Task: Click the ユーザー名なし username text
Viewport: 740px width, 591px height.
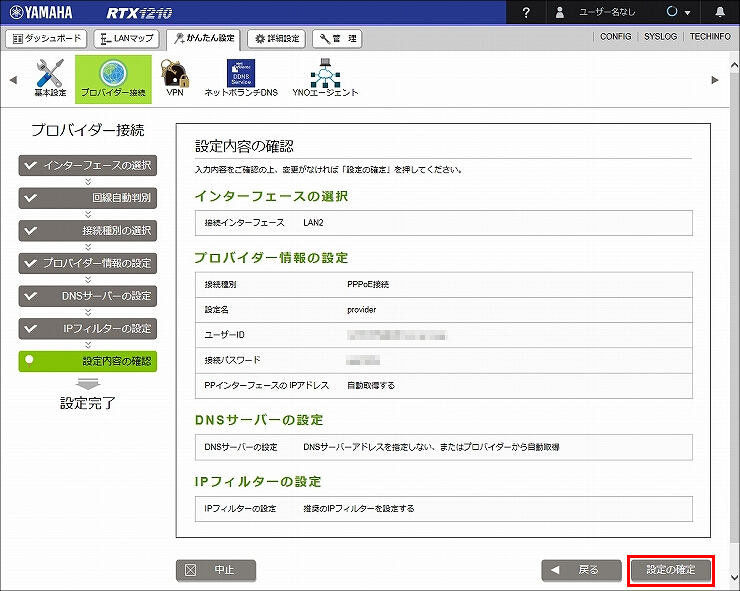Action: point(607,13)
